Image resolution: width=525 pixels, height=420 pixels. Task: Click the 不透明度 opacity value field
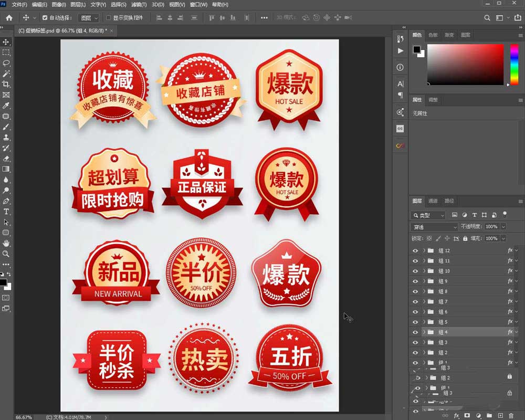pyautogui.click(x=491, y=227)
